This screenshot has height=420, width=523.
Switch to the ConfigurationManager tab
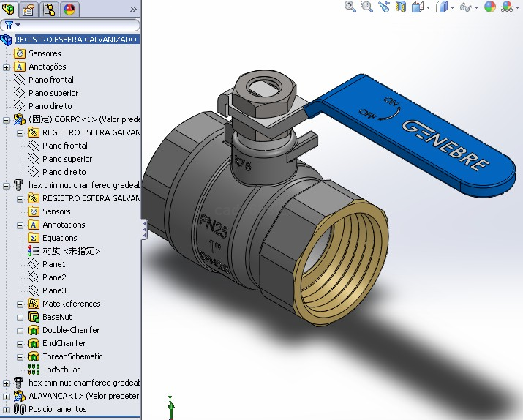tap(49, 10)
